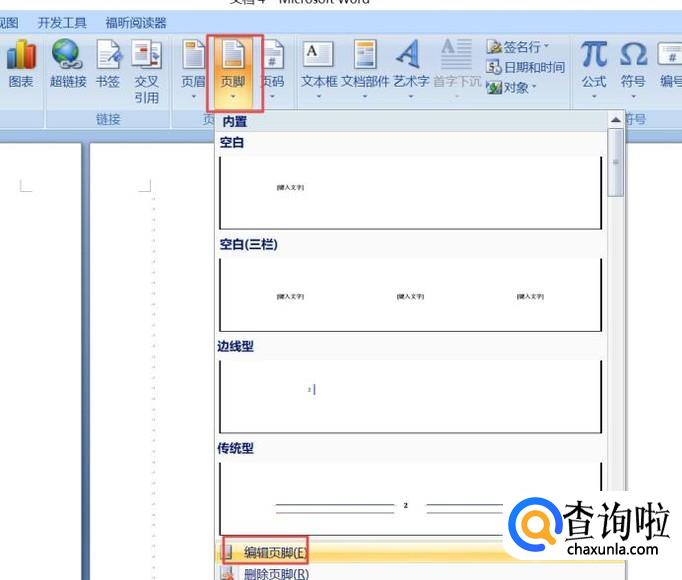Select the 空白 footer template
This screenshot has height=580, width=682.
[x=411, y=193]
